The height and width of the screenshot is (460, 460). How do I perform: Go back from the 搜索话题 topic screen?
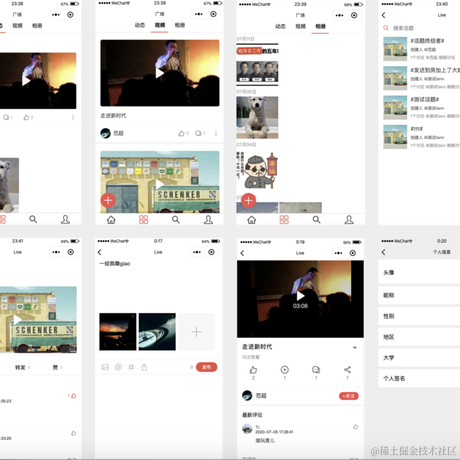coord(383,15)
